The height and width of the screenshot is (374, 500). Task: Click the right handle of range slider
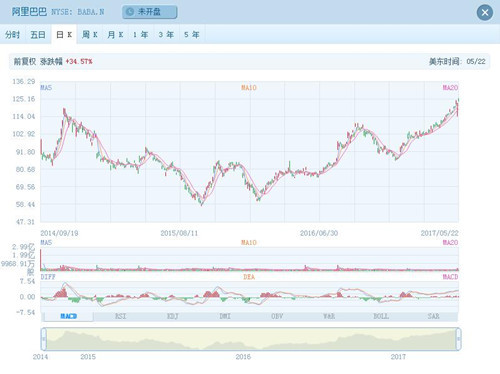(458, 339)
